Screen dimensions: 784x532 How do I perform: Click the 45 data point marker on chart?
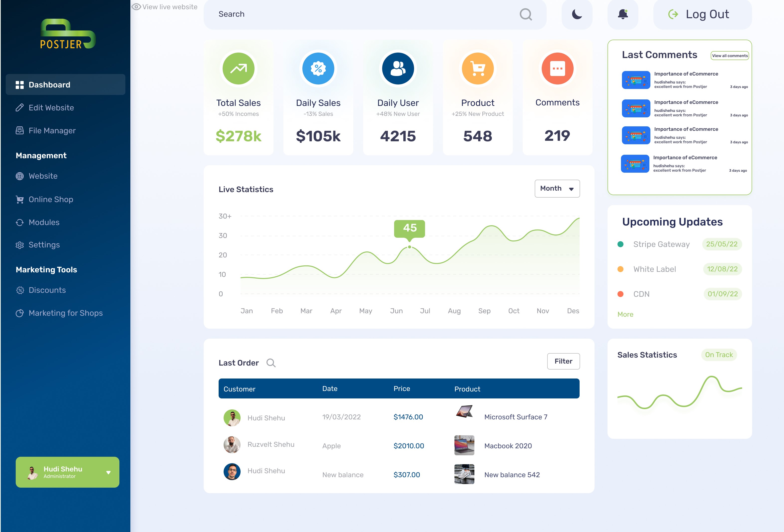point(410,247)
